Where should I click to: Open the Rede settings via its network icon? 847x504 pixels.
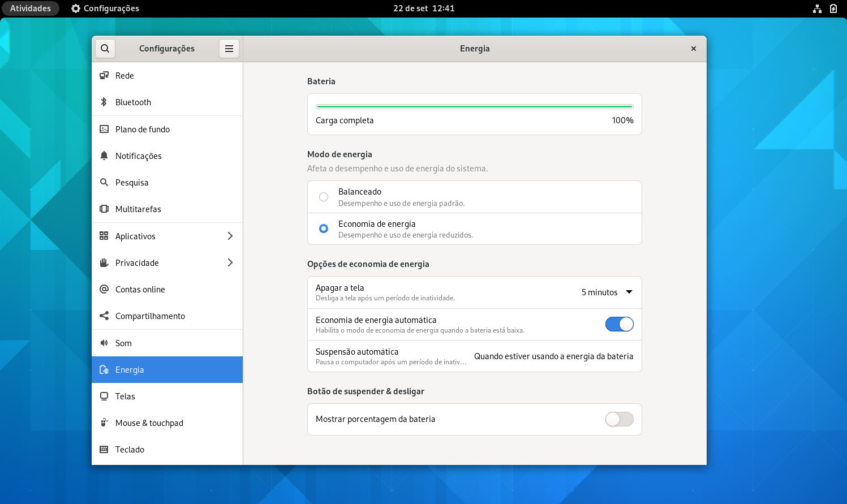click(x=104, y=75)
